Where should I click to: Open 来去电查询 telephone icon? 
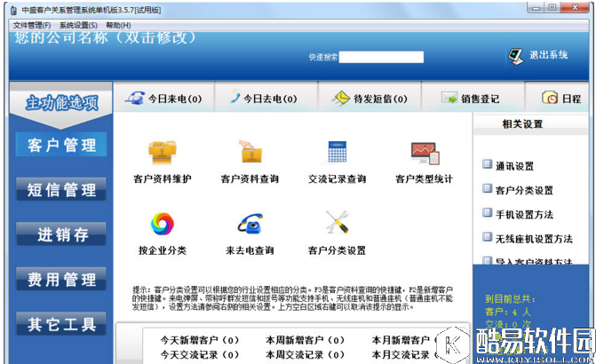tap(250, 223)
